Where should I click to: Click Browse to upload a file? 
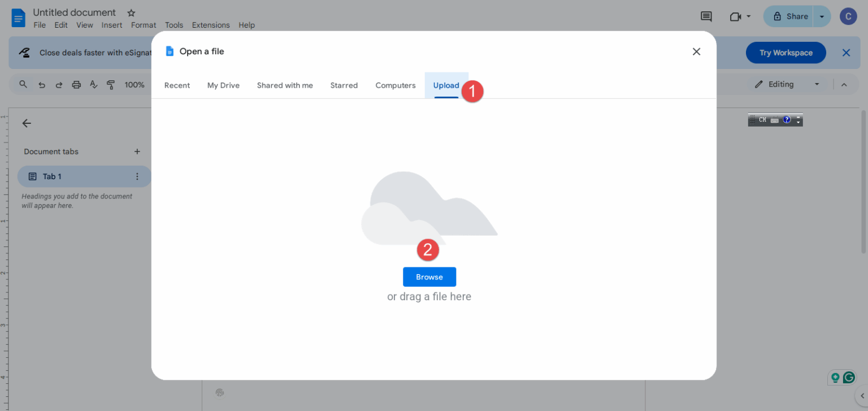[429, 276]
